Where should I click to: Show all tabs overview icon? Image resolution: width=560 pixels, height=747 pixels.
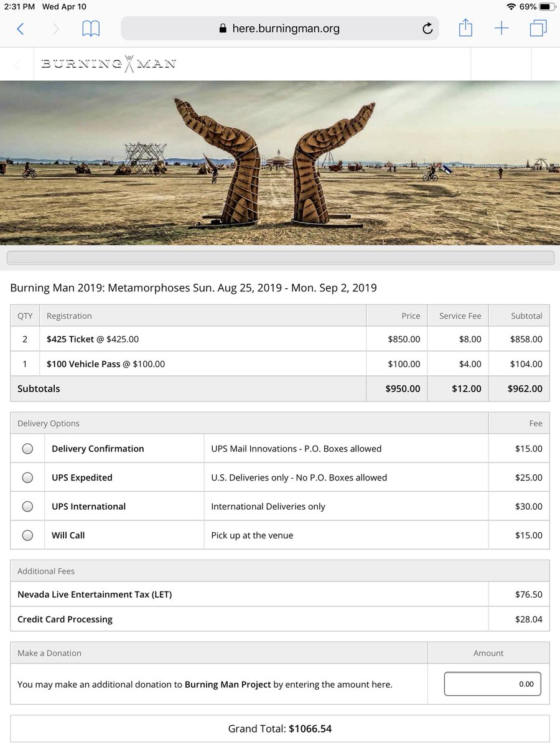pyautogui.click(x=538, y=28)
